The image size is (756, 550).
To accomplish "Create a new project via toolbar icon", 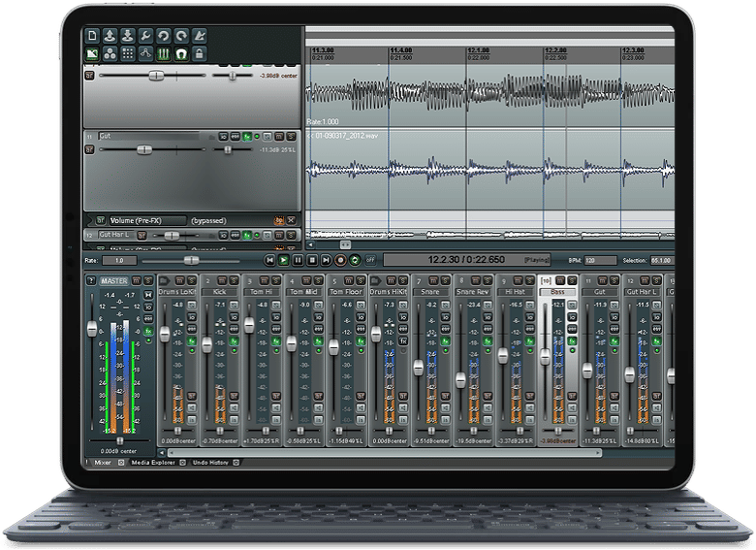I will click(x=92, y=36).
